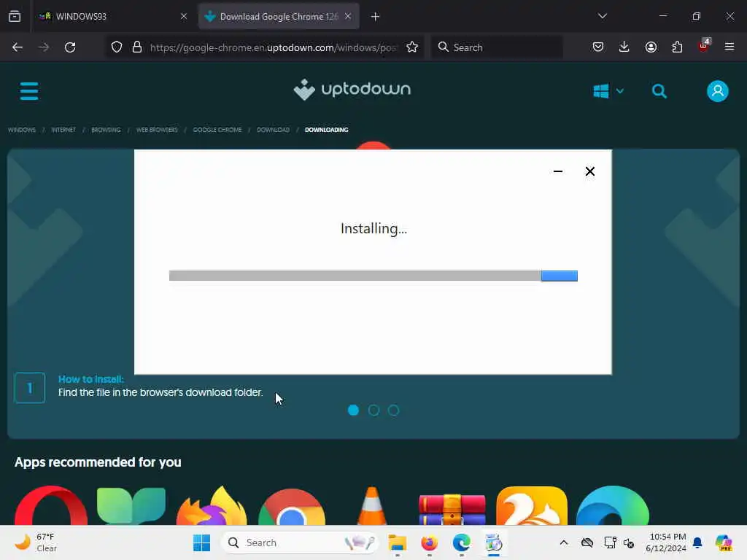The height and width of the screenshot is (560, 747).
Task: View site security padlock info
Action: pyautogui.click(x=137, y=47)
